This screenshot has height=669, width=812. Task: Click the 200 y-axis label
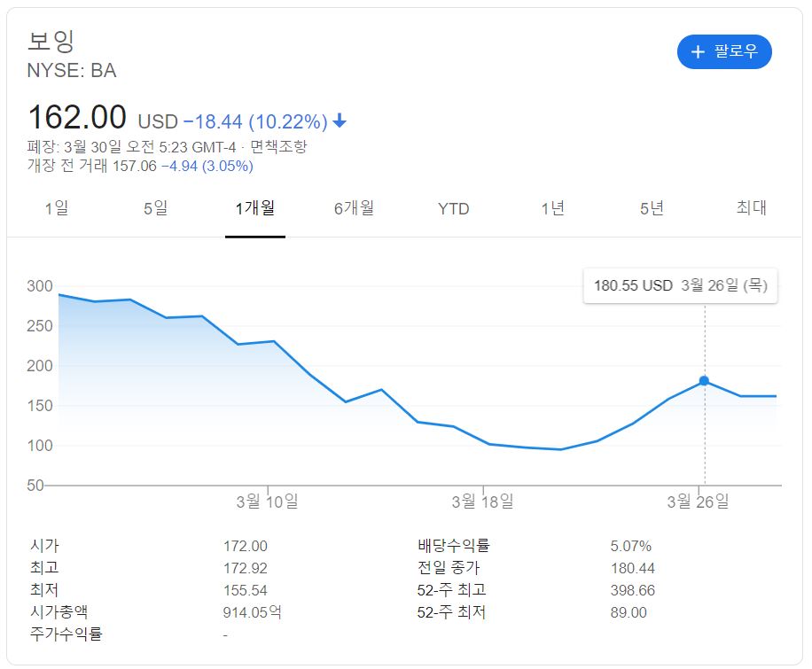pos(40,366)
